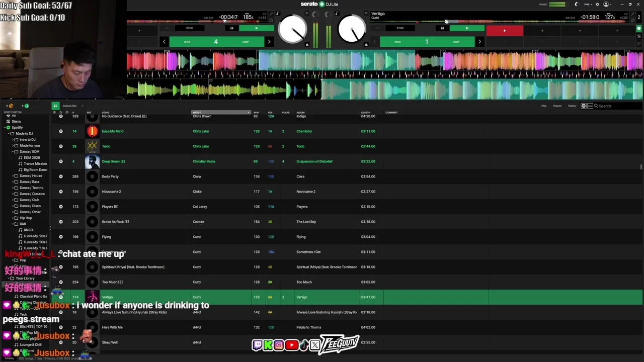Screen dimensions: 644x362
Task: Sort by BPM column header
Action: pyautogui.click(x=256, y=112)
